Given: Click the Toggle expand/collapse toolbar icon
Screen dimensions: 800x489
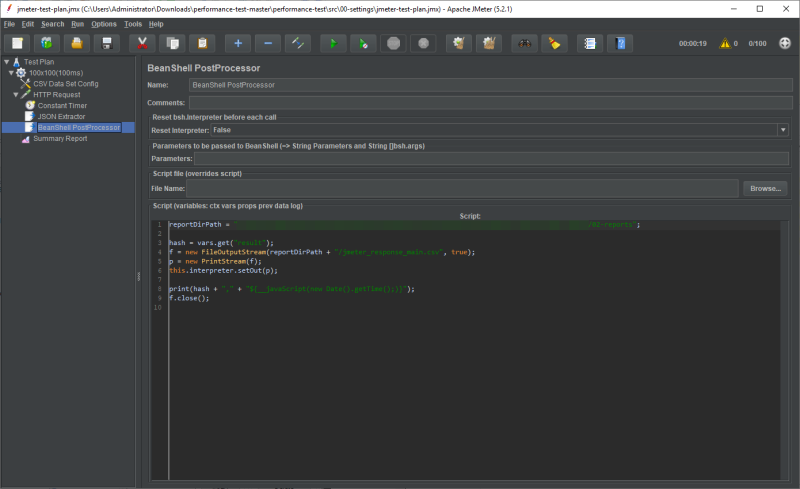Looking at the screenshot, I should pyautogui.click(x=297, y=43).
